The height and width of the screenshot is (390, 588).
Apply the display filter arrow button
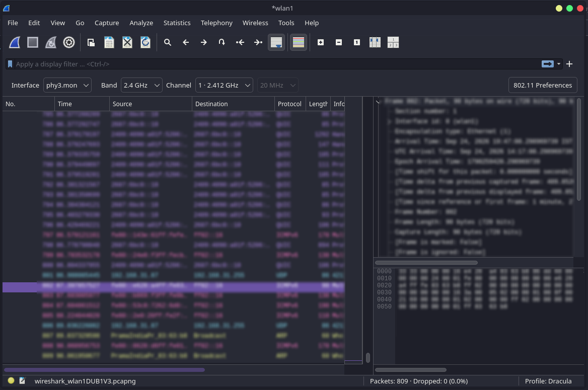tap(548, 64)
